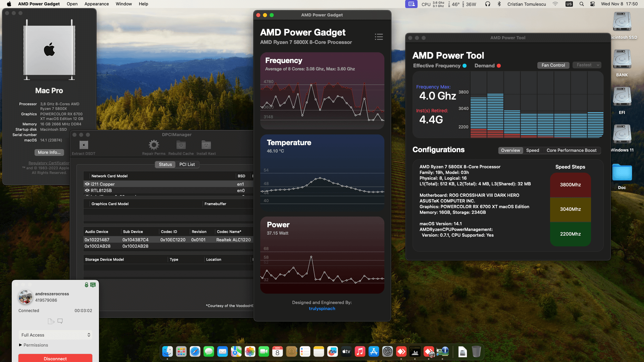
Task: Click the AnyDesk file transfer icon
Action: (51, 321)
